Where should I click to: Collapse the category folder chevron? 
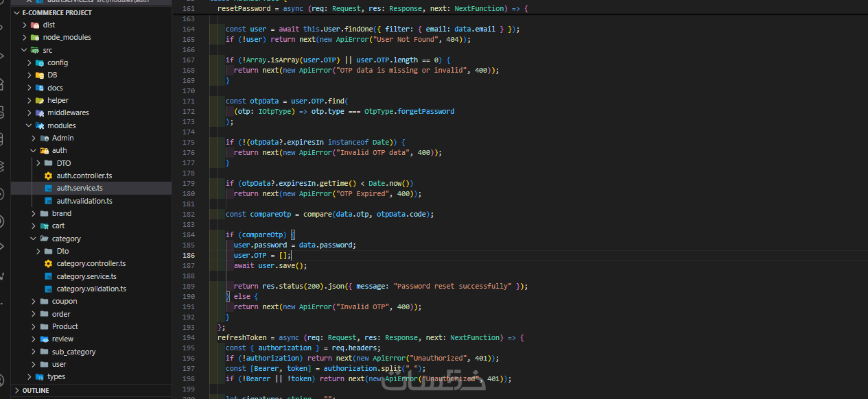point(34,239)
